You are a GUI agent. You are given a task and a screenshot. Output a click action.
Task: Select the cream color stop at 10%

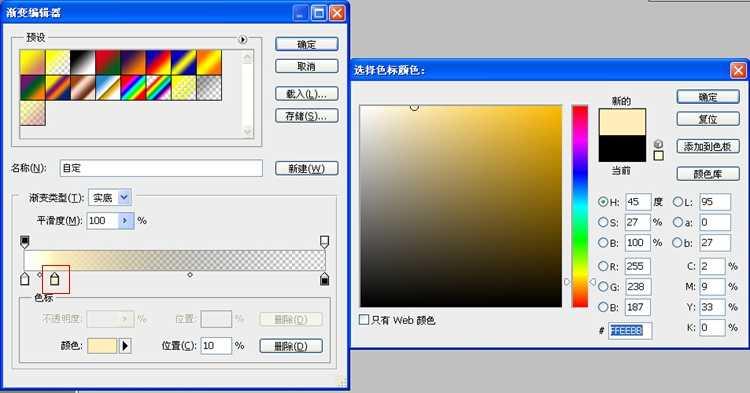55,279
